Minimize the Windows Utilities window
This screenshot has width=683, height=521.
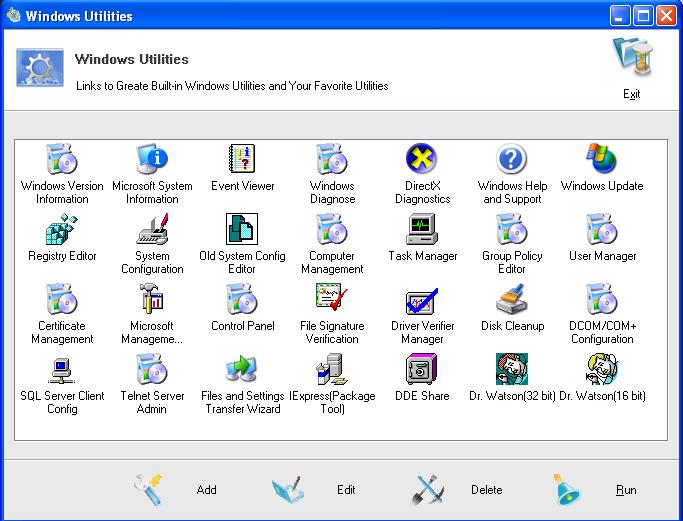619,16
